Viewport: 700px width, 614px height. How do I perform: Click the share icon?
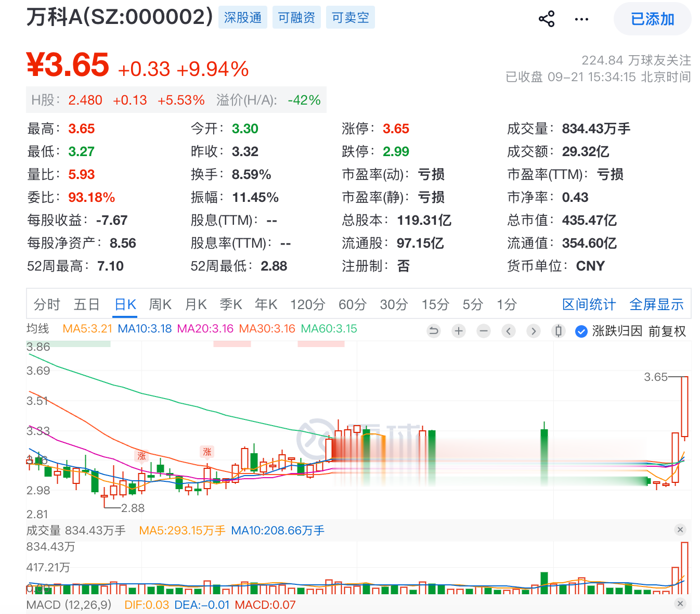tap(547, 19)
